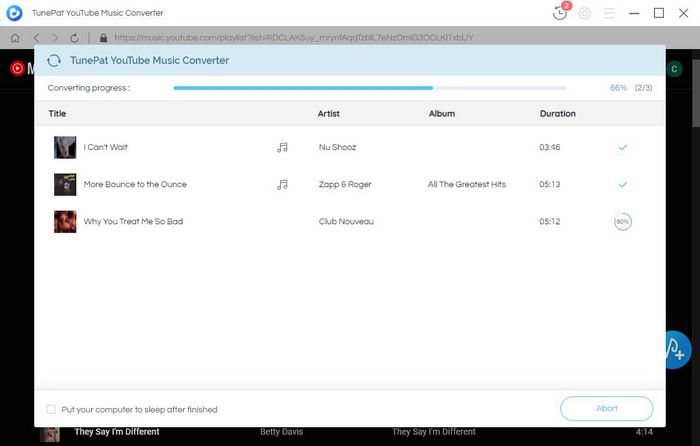Click the YouTube Music URL address field

[294, 38]
